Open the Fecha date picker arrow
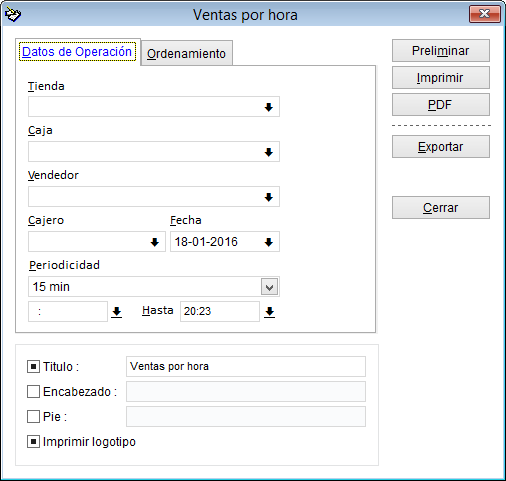Viewport: 506px width, 481px height. (x=269, y=242)
